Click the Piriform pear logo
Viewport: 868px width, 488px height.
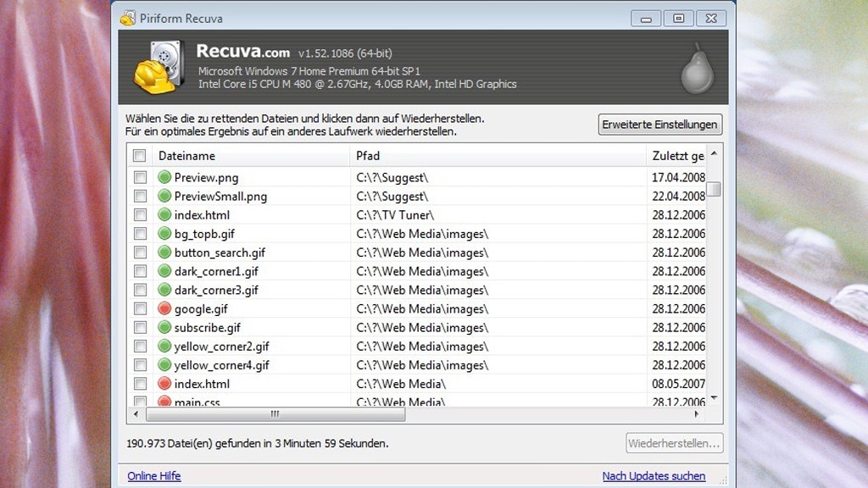coord(697,69)
